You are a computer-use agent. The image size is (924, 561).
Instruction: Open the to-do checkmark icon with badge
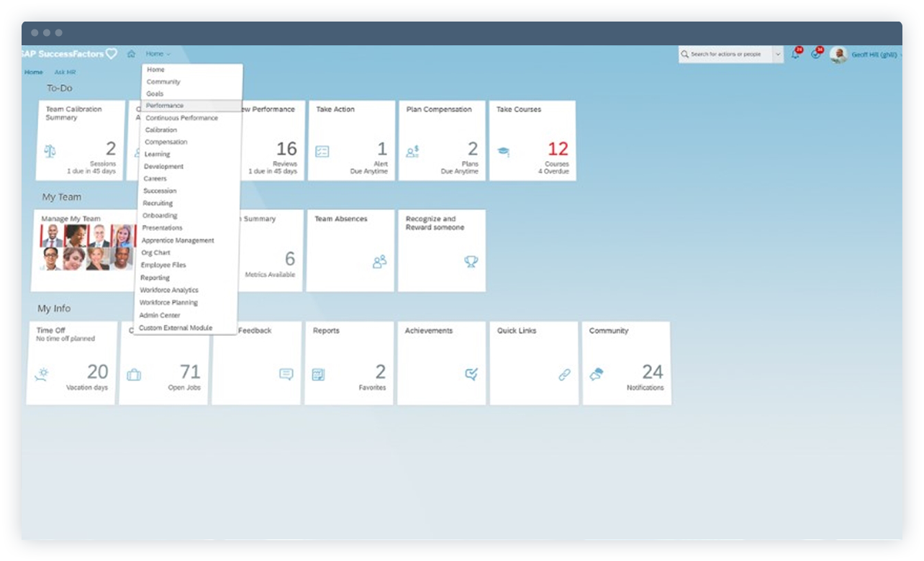click(817, 55)
